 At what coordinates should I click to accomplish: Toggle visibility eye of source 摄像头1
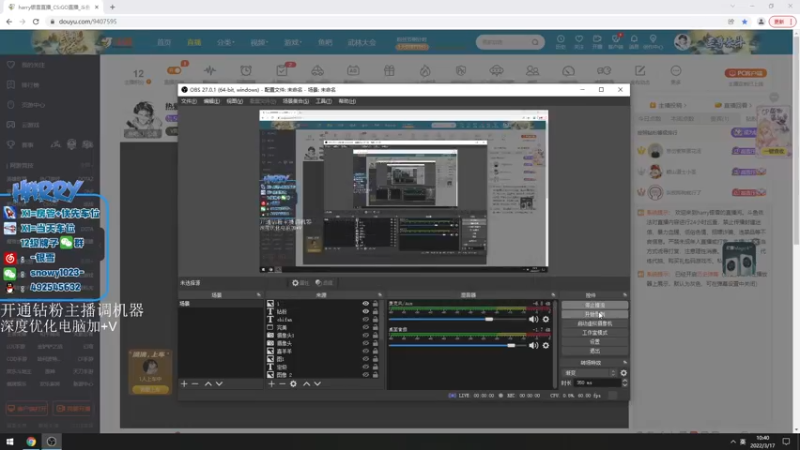pos(365,335)
